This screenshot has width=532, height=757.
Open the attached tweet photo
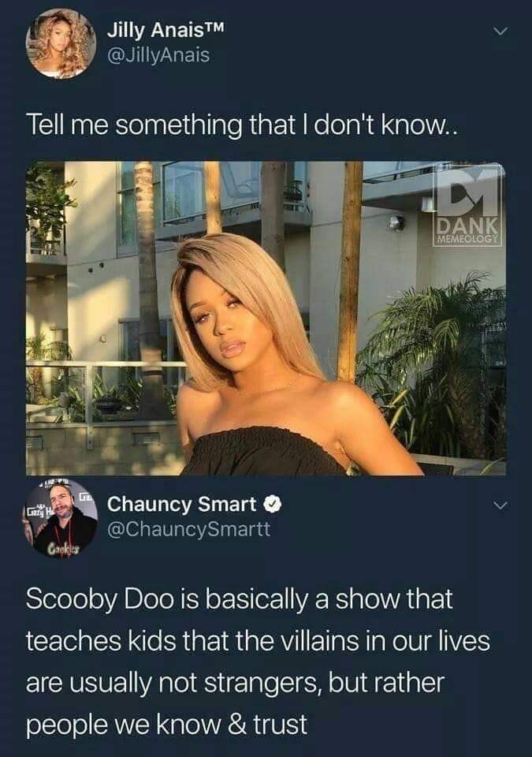[x=266, y=318]
